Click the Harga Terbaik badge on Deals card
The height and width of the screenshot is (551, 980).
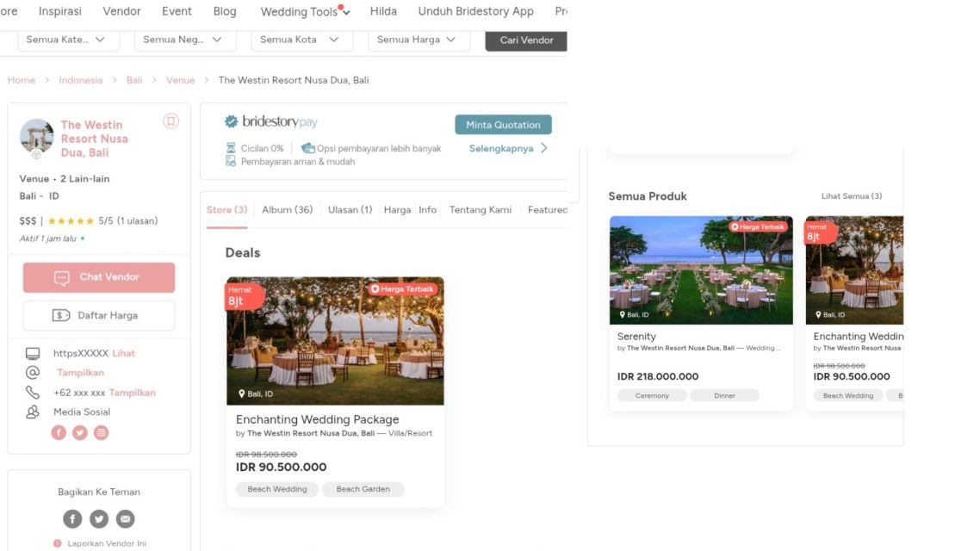click(x=402, y=288)
